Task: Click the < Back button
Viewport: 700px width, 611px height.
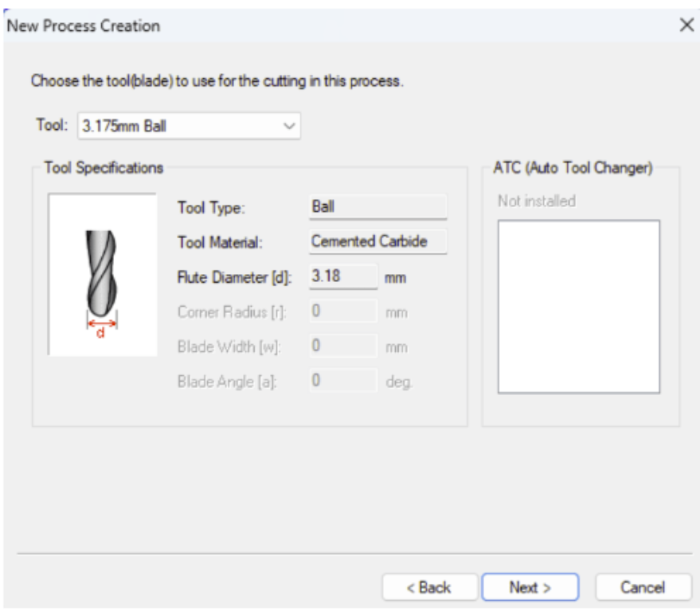Action: click(429, 587)
